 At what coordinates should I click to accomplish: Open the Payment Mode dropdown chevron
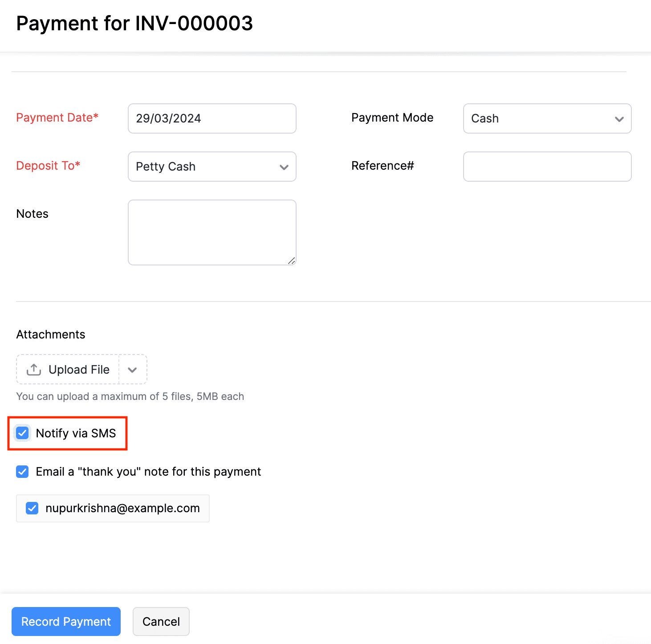(x=619, y=119)
